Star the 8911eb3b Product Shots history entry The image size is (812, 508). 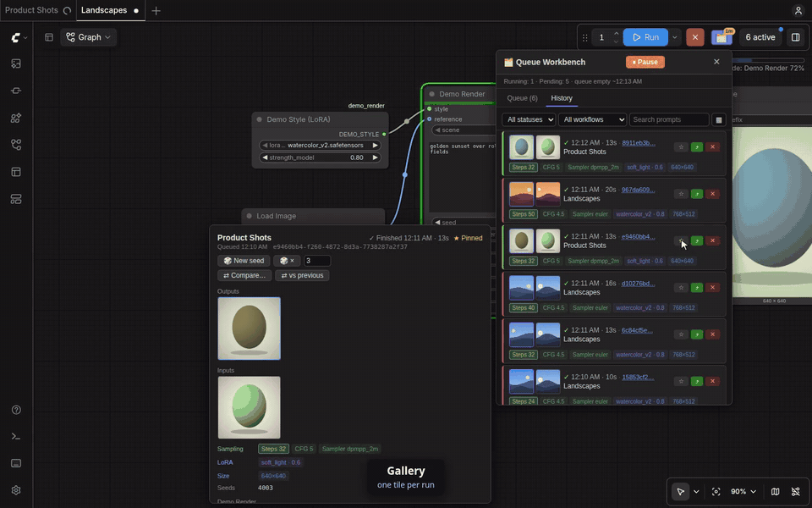click(x=681, y=147)
